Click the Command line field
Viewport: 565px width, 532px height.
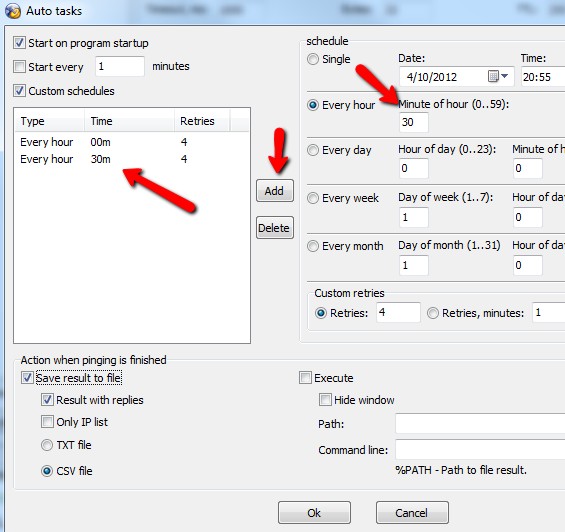[x=480, y=449]
